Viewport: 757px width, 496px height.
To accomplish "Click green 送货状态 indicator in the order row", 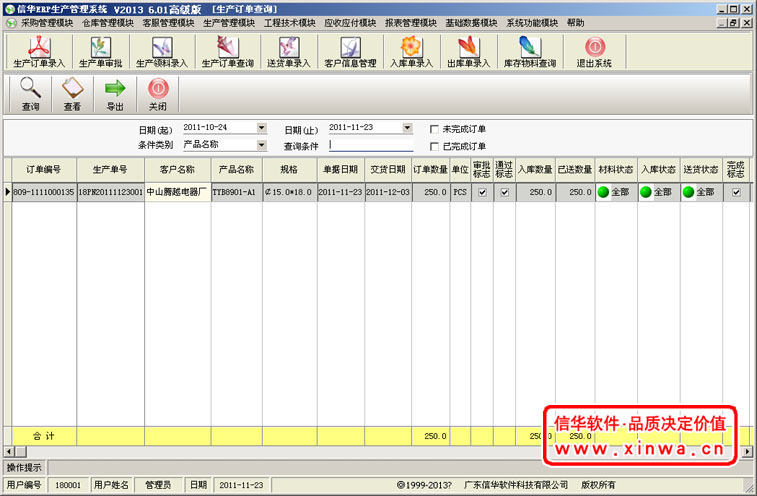I will click(x=688, y=192).
